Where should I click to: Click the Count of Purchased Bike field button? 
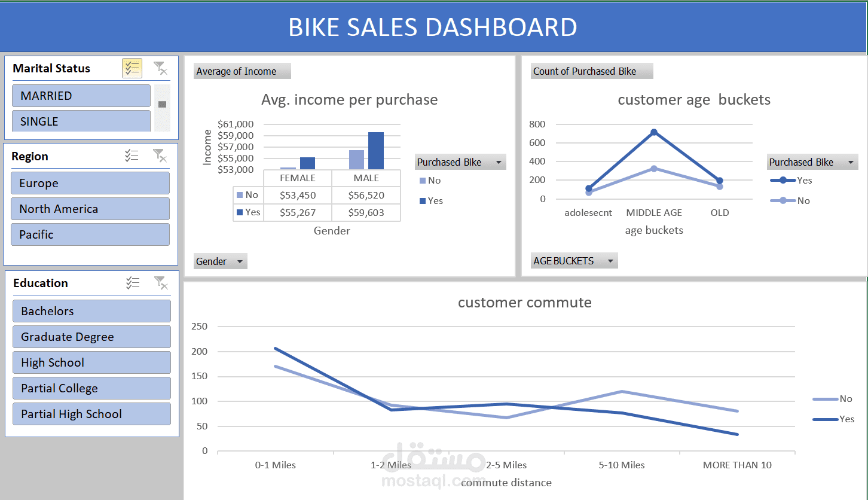(591, 71)
